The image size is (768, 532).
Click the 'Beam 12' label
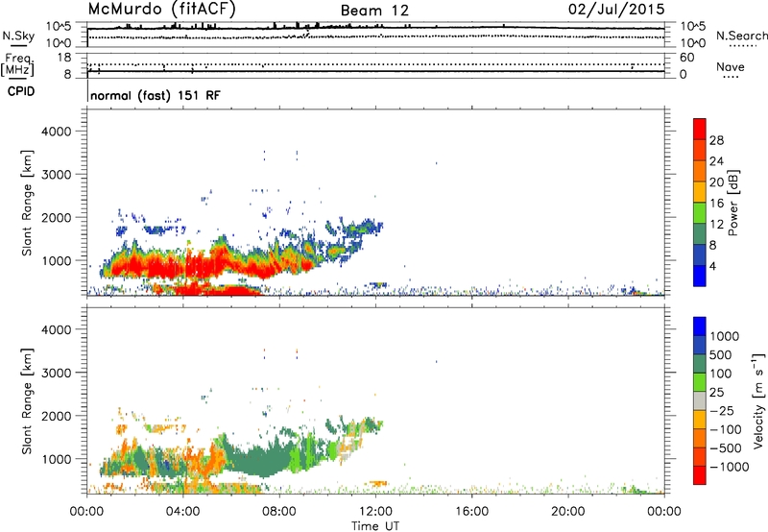coord(374,11)
